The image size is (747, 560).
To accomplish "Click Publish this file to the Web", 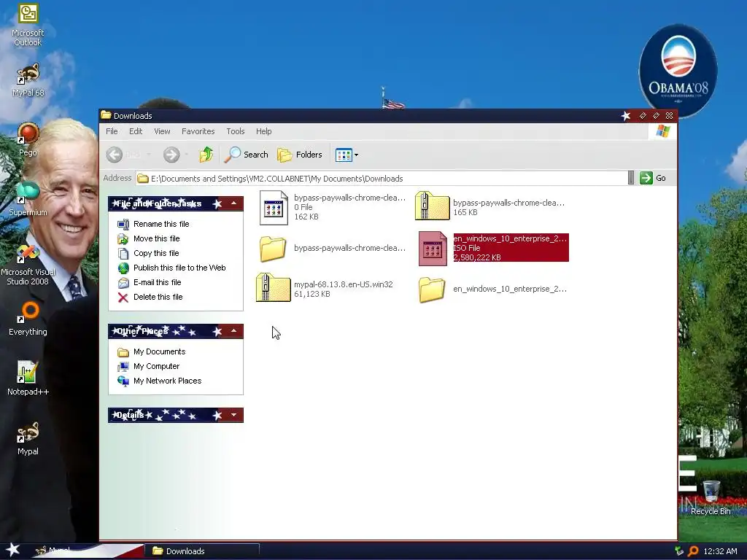I will click(x=179, y=268).
